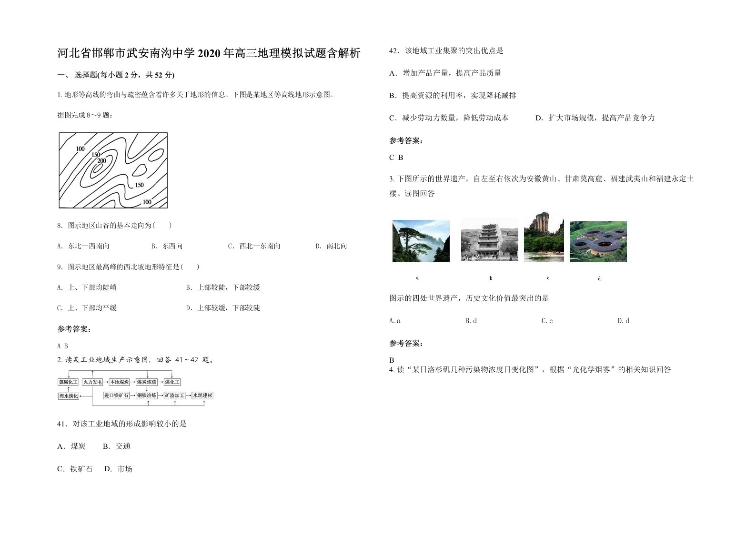Select option C. 减少劳动力数量
The width and height of the screenshot is (756, 534).
tap(449, 118)
